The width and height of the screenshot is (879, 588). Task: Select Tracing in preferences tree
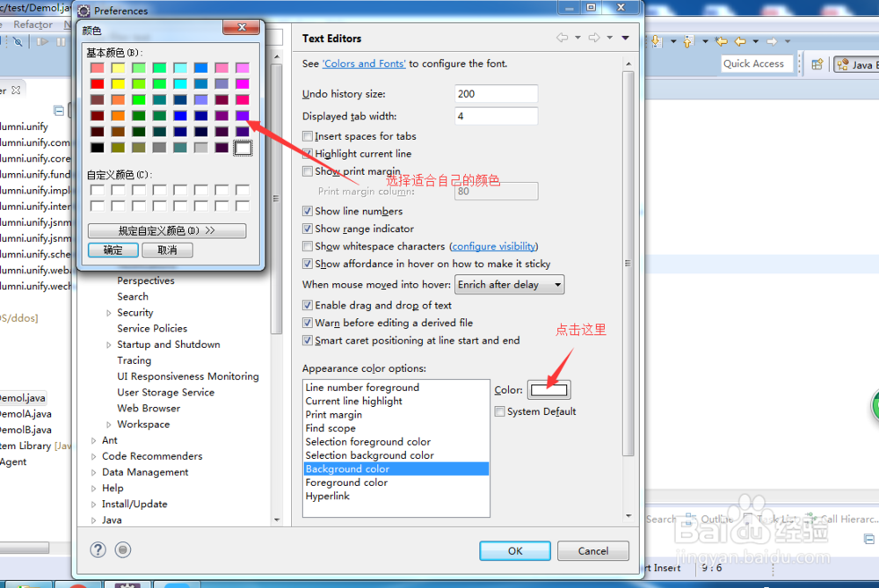coord(134,360)
